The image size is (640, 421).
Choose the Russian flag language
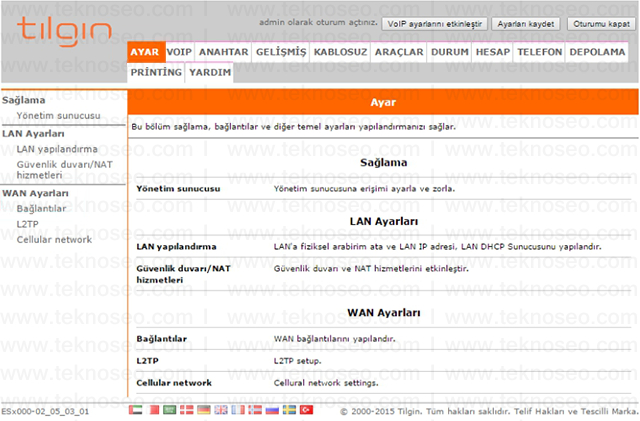(272, 410)
